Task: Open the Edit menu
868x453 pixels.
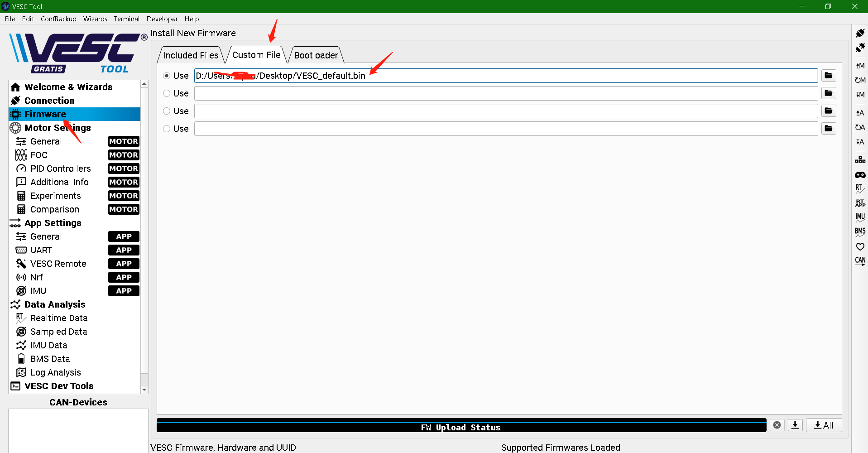Action: point(28,19)
